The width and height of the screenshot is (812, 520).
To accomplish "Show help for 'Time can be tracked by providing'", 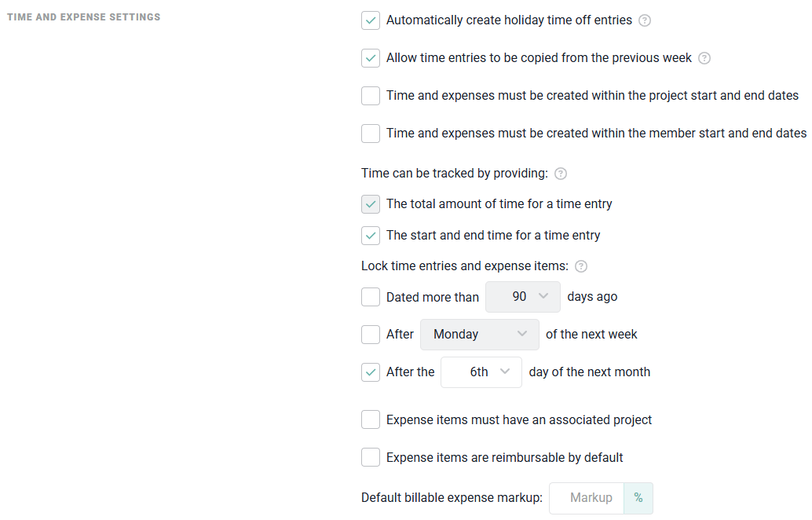I will (561, 174).
